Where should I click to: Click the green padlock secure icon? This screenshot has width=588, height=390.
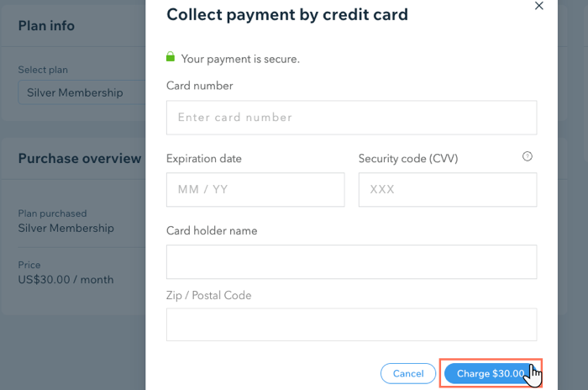(171, 56)
